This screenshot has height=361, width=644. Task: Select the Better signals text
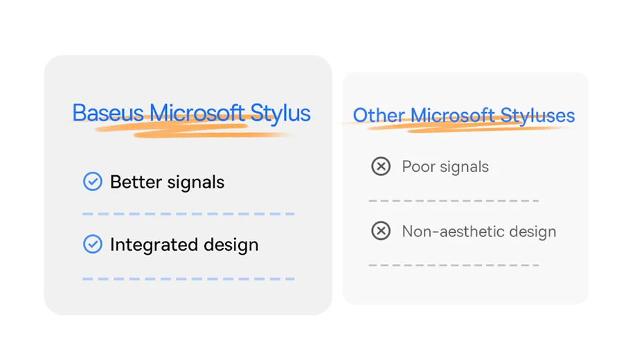click(x=167, y=182)
